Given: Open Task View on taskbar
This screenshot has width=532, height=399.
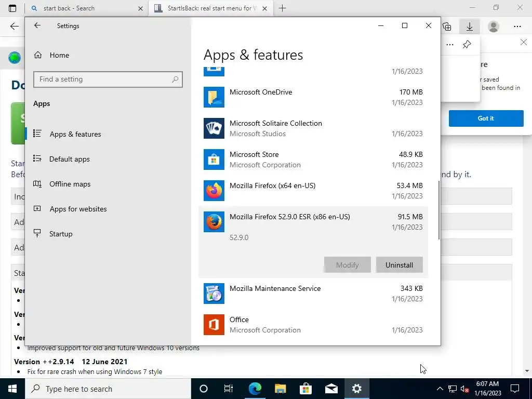Looking at the screenshot, I should [x=229, y=389].
